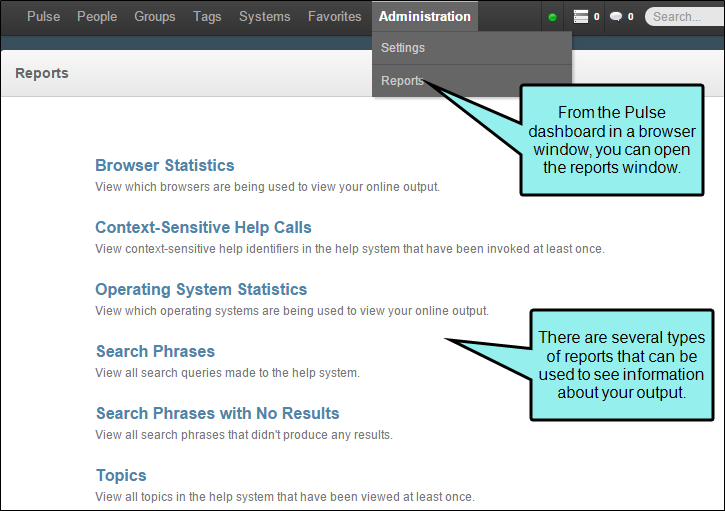725x511 pixels.
Task: Open Context-Sensitive Help Calls report
Action: [203, 228]
